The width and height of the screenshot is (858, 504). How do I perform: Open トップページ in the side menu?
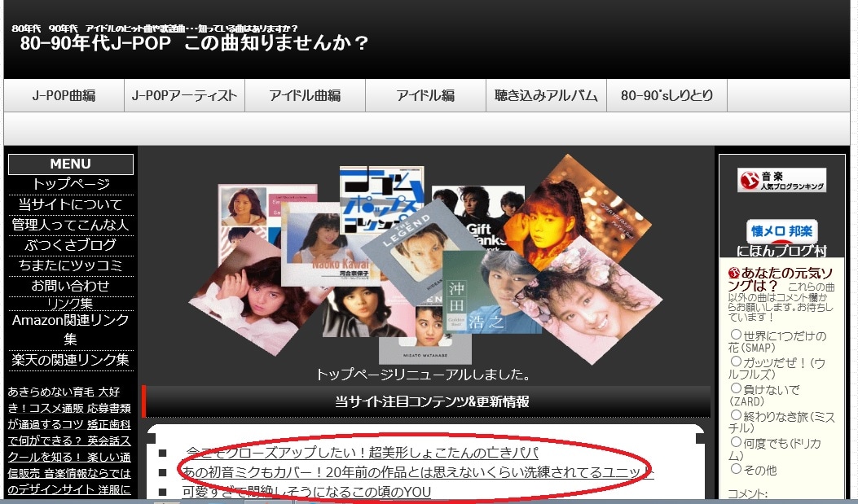[71, 184]
